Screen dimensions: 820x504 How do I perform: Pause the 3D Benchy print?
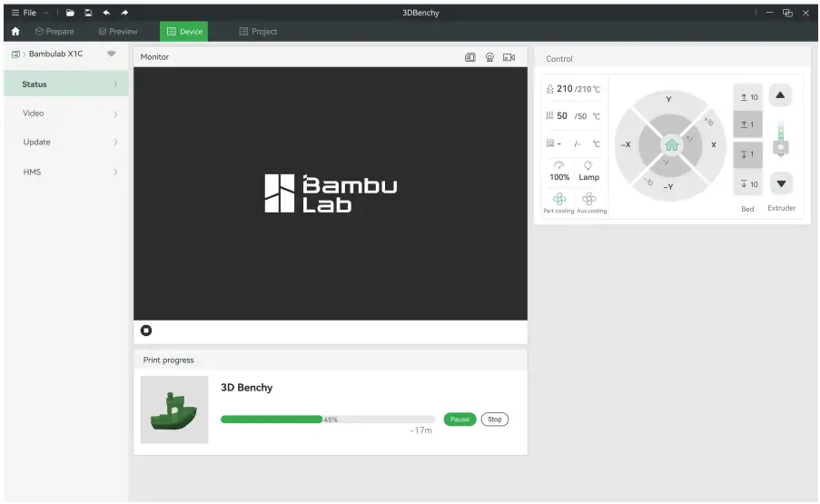459,420
